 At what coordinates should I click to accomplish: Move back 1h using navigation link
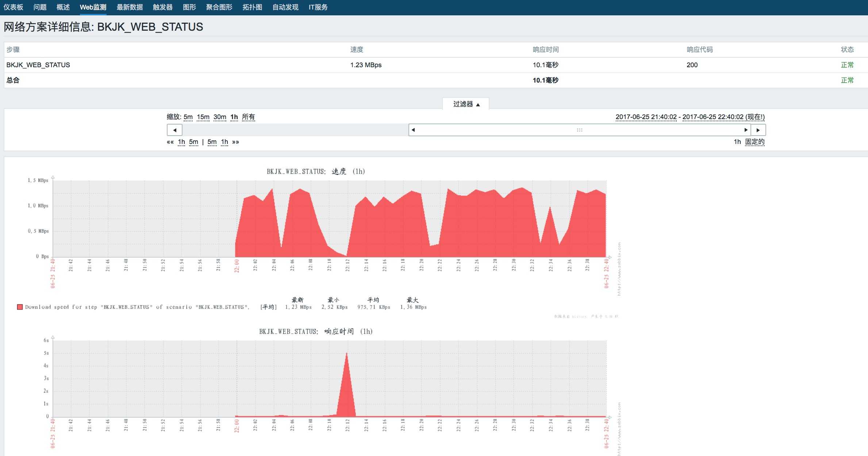coord(181,142)
